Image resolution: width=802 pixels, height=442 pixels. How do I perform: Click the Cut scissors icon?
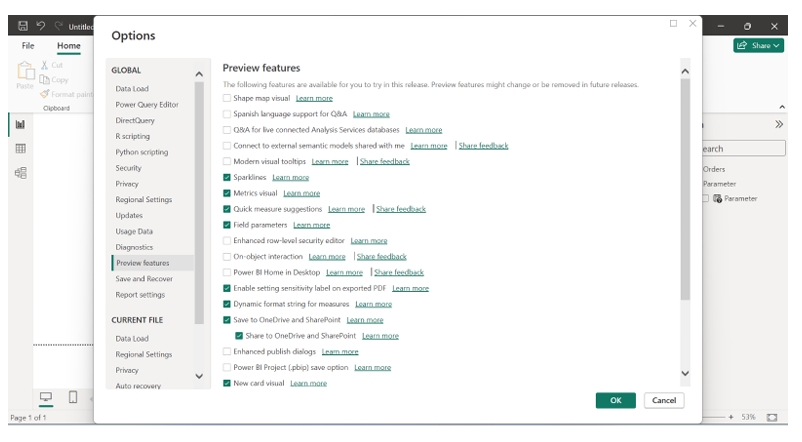pos(44,65)
